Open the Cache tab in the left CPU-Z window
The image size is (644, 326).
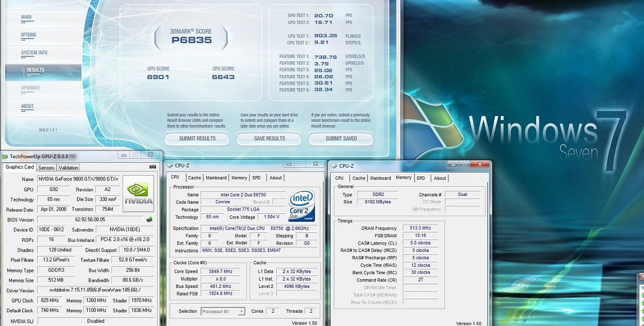click(195, 178)
